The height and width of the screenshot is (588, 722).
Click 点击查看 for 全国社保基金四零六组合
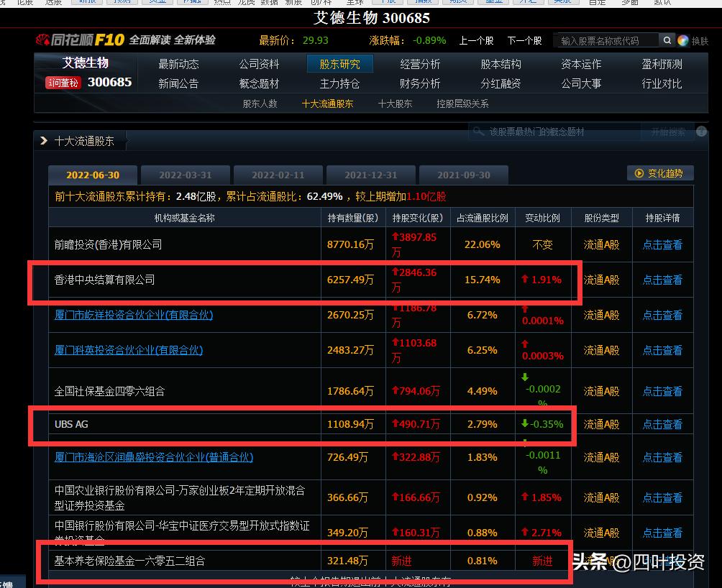(662, 391)
